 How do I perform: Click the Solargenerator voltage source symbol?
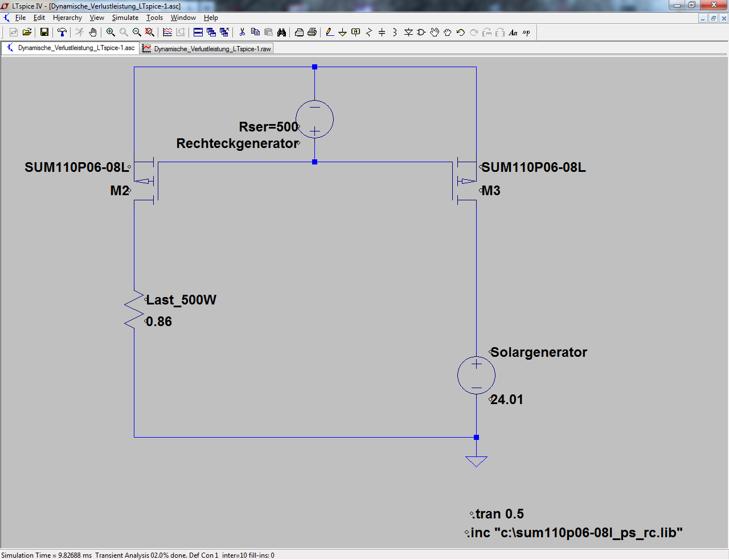tap(476, 375)
